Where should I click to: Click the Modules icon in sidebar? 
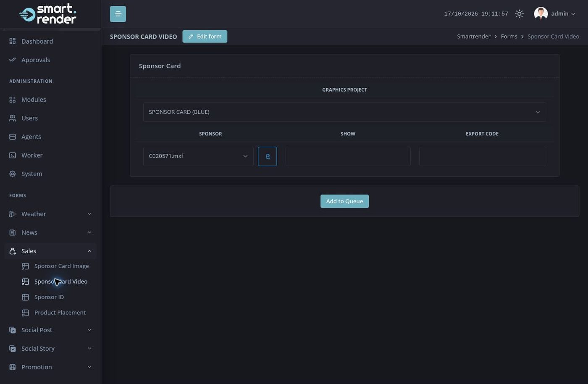[x=13, y=100]
